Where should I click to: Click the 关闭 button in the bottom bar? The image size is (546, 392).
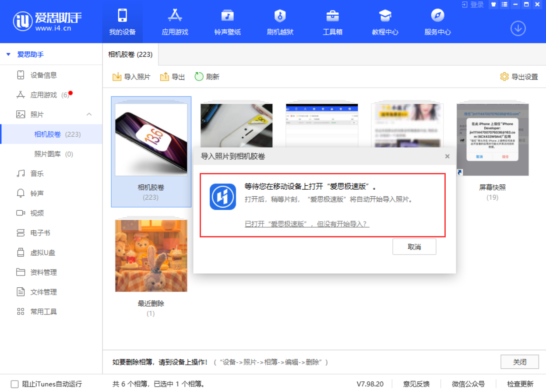[520, 362]
